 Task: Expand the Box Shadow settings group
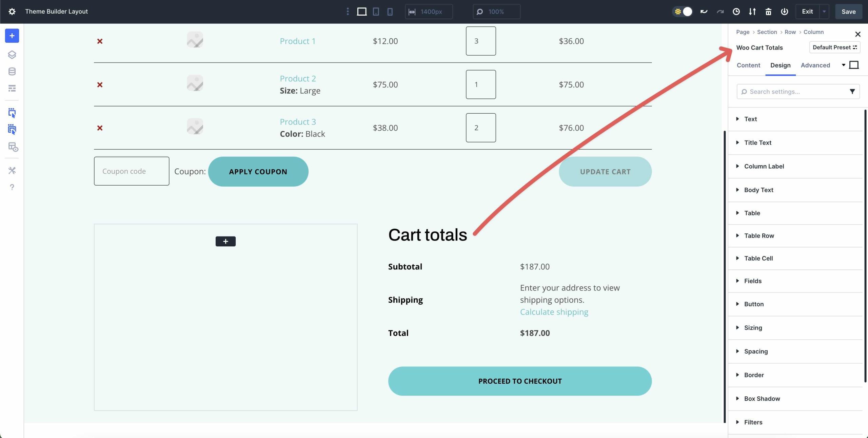762,399
